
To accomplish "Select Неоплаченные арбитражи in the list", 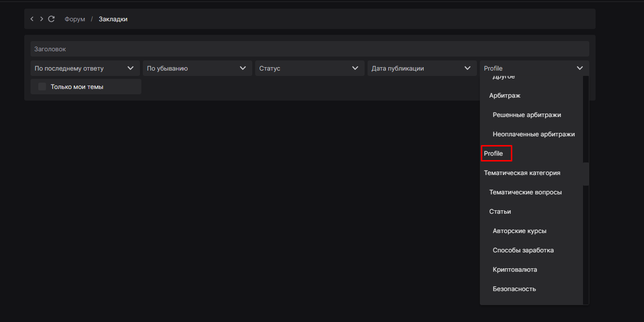I will point(534,134).
